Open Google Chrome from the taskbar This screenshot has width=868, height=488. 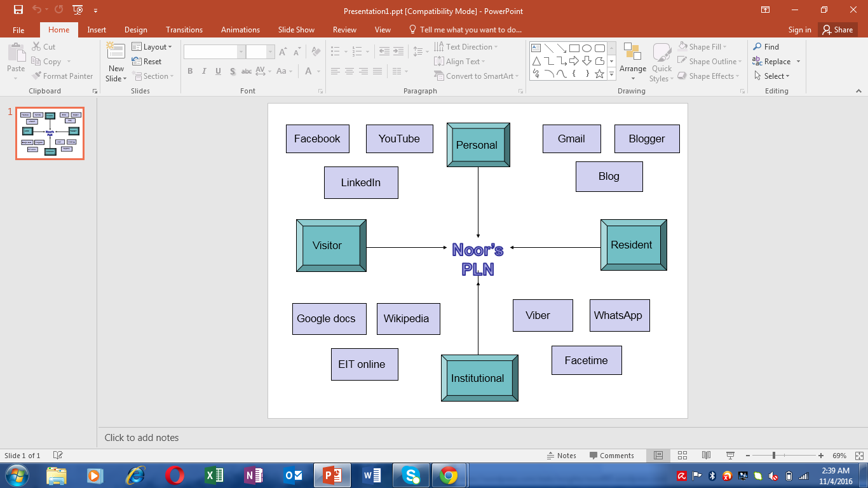[449, 475]
